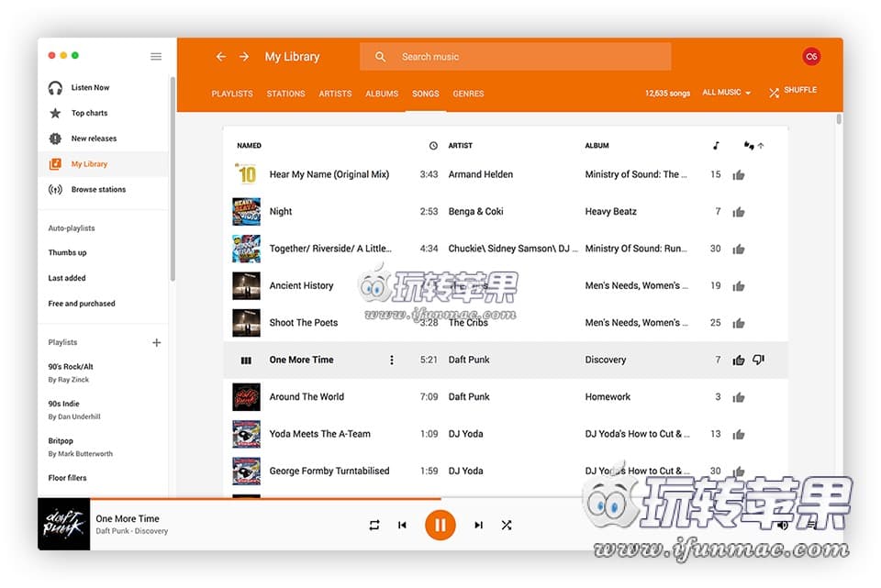The height and width of the screenshot is (588, 881).
Task: Thumbs up Yoda Meets The A-Team
Action: [x=738, y=435]
